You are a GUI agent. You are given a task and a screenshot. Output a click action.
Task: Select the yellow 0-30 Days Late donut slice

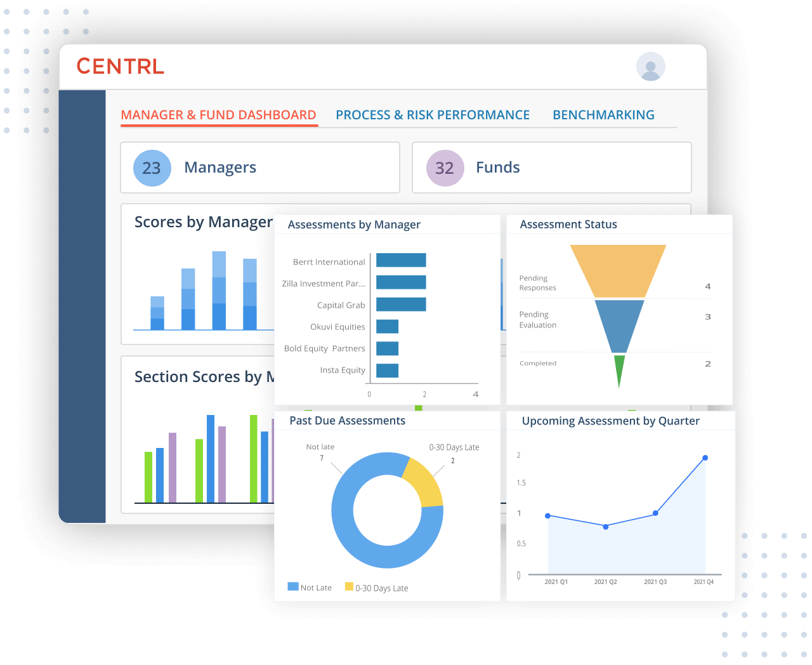pyautogui.click(x=426, y=482)
